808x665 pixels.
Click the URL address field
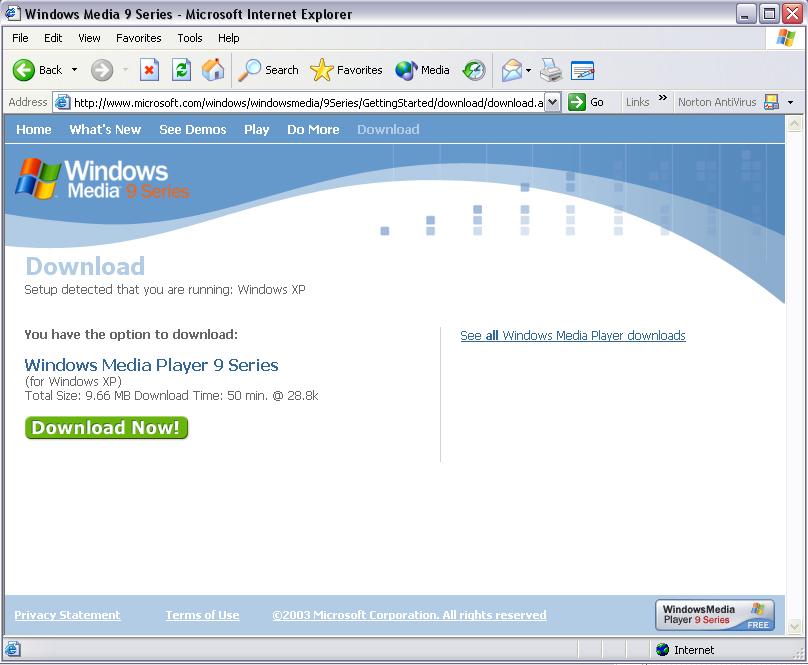(308, 103)
